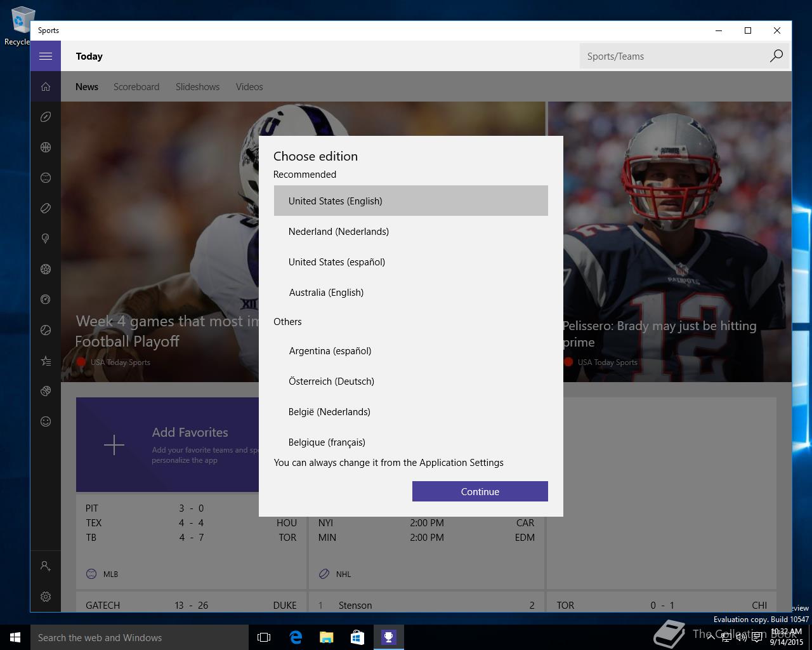Viewport: 812px width, 650px height.
Task: Select United States (English) edition
Action: click(411, 201)
